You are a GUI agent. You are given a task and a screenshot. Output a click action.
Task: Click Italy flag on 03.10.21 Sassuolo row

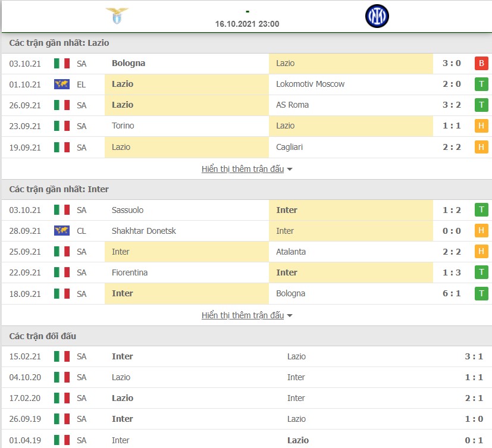pos(62,210)
